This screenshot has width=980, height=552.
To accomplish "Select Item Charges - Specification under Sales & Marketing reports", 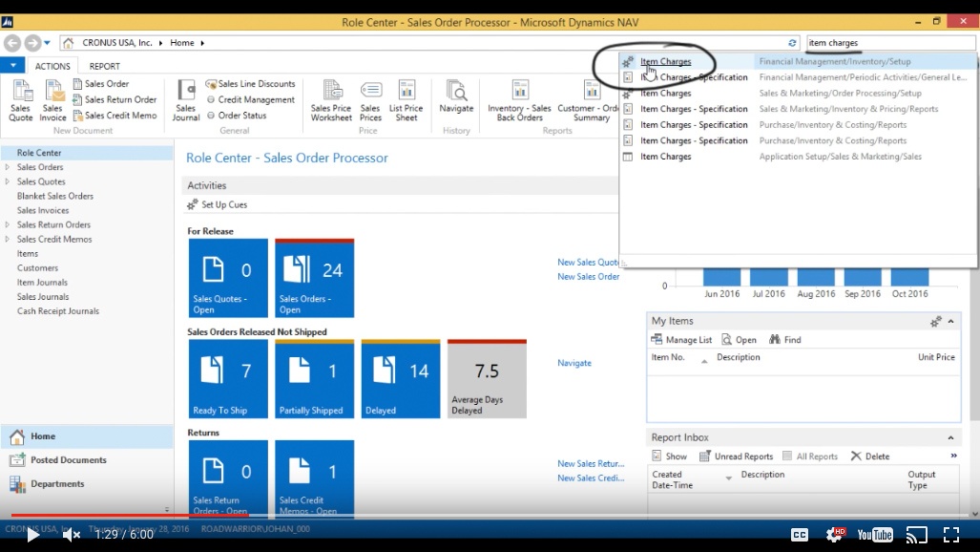I will click(798, 108).
